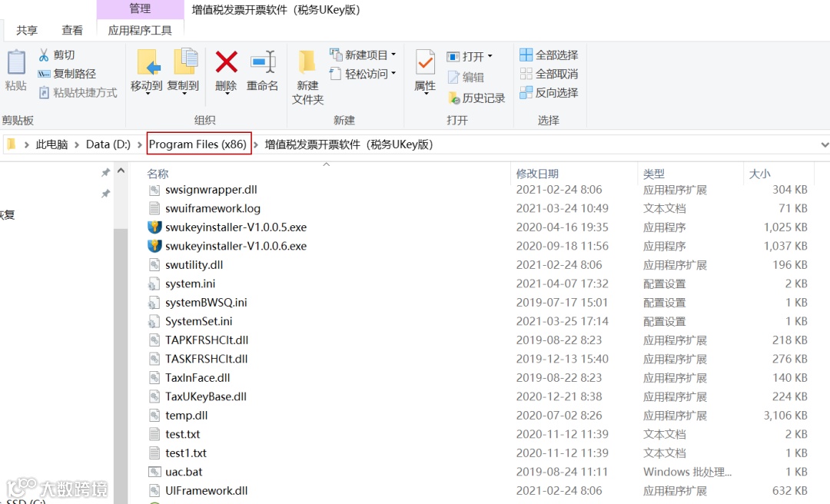Click the folder icon in the address bar
The height and width of the screenshot is (504, 830).
tap(11, 144)
